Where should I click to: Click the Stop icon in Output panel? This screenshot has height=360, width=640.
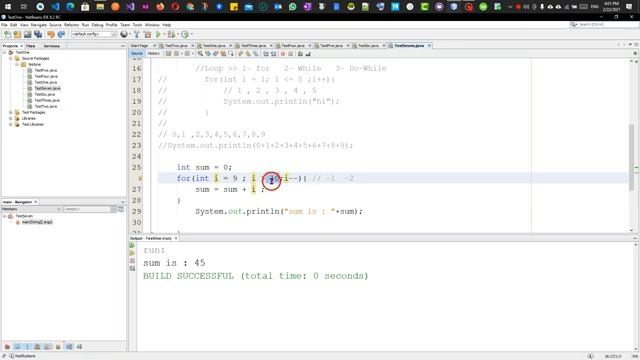132,261
